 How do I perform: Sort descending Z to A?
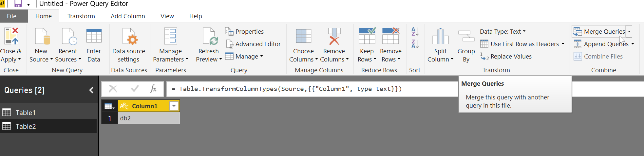(x=415, y=44)
